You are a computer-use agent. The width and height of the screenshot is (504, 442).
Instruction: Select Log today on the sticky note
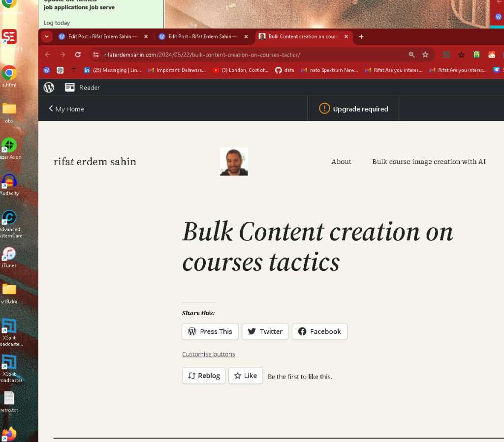57,23
